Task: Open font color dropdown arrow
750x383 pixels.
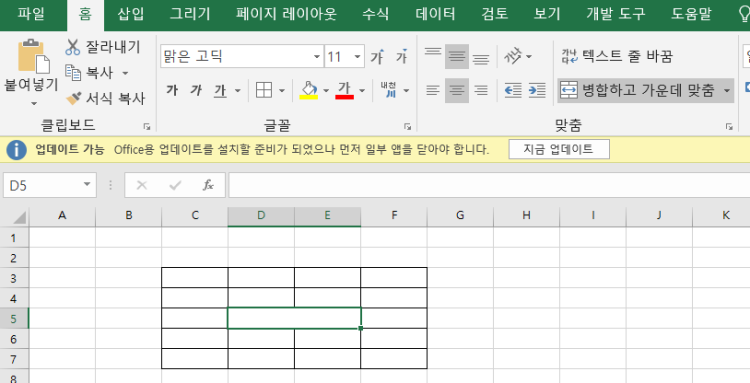Action: pos(362,90)
